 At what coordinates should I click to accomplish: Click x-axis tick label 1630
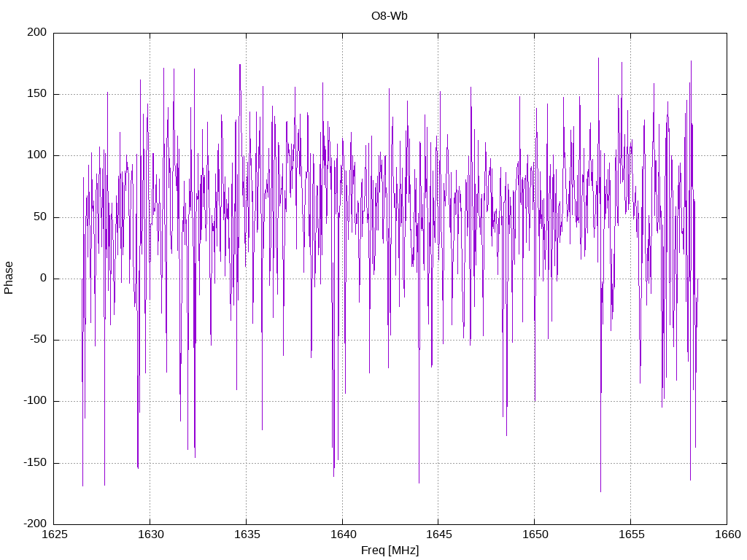pyautogui.click(x=150, y=534)
